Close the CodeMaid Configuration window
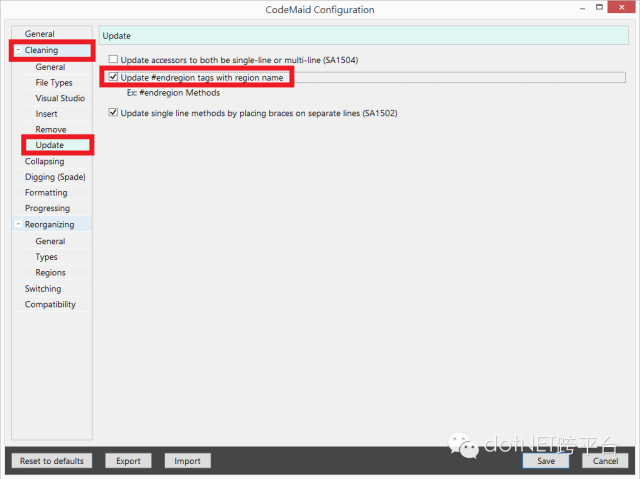Viewport: 640px width, 479px height. click(622, 7)
